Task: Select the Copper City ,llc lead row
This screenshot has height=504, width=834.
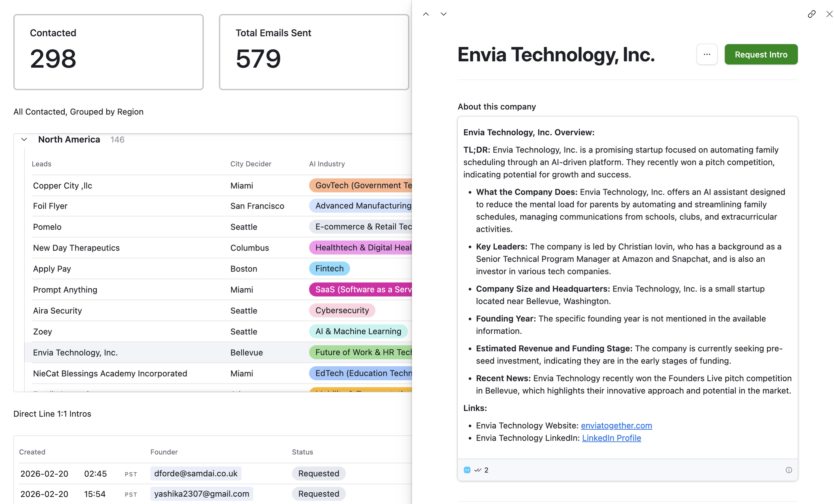Action: coord(222,185)
